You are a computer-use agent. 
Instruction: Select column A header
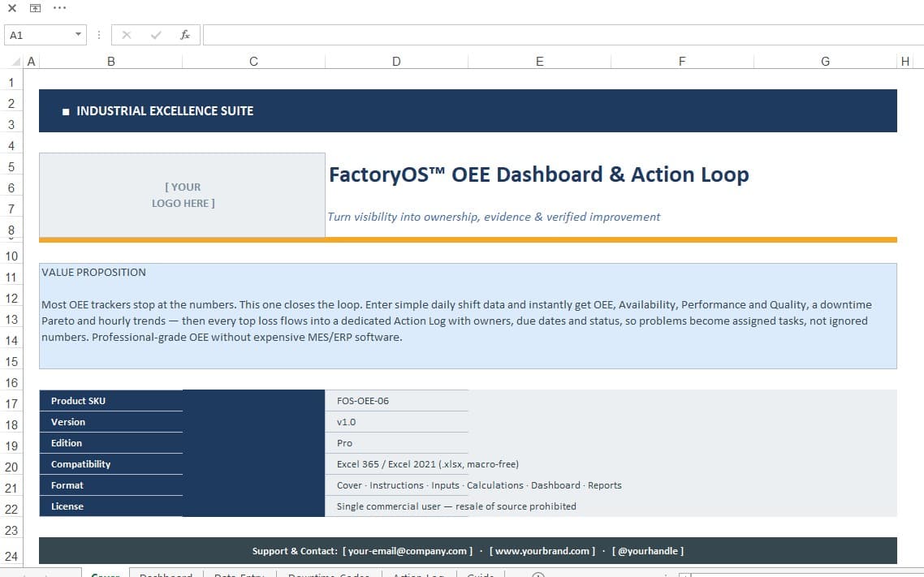point(31,61)
